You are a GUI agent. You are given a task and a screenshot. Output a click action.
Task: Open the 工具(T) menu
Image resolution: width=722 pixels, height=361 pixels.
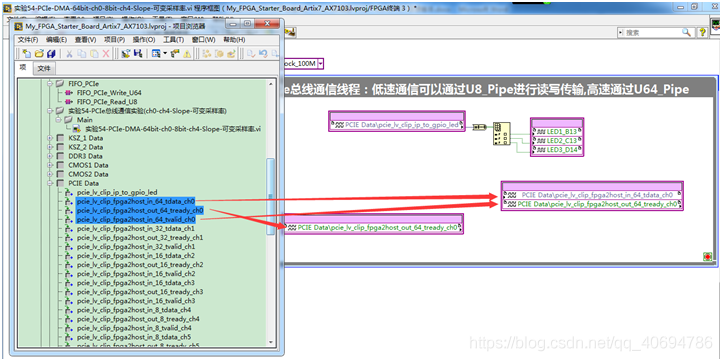click(x=174, y=40)
